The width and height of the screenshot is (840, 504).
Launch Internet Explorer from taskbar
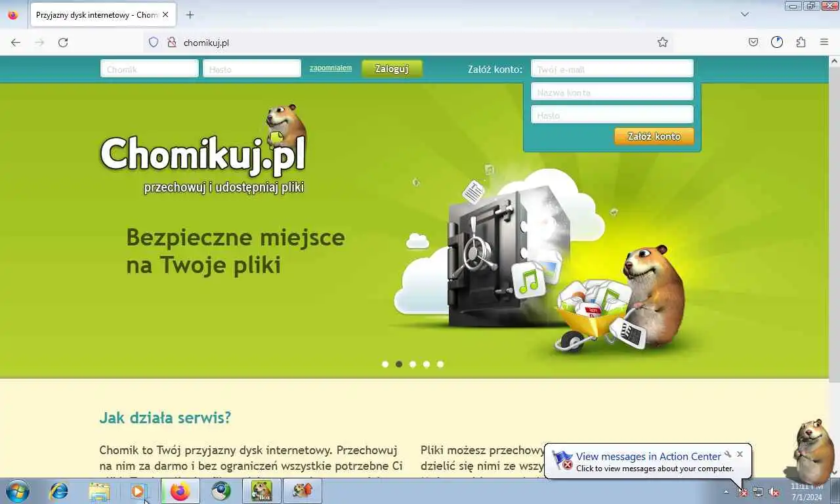(x=59, y=491)
